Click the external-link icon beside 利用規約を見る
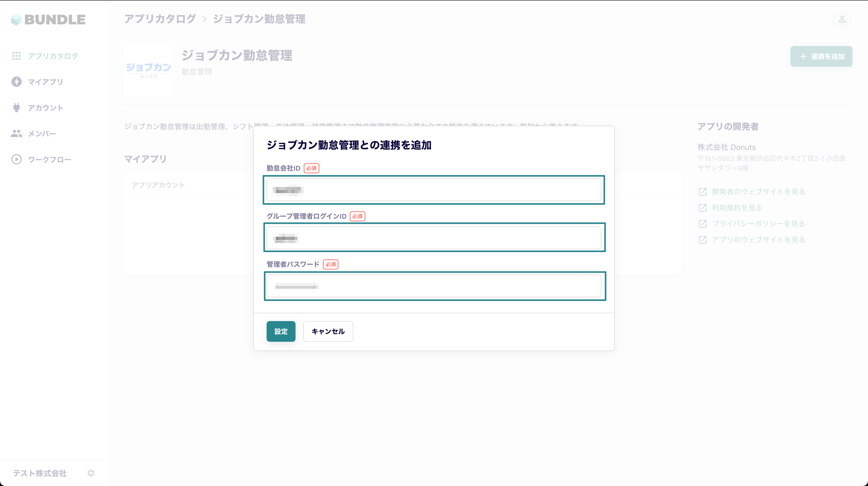 coord(703,207)
